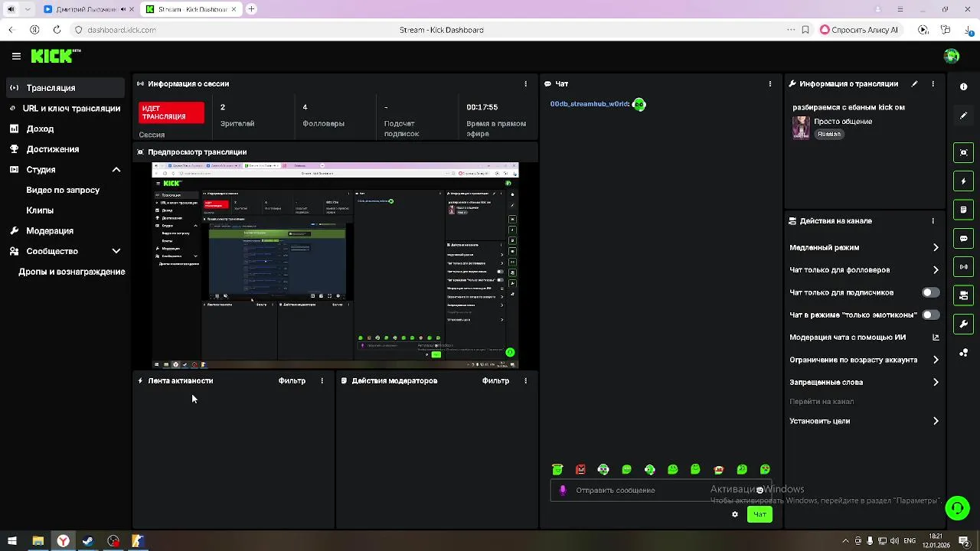Screen dimensions: 980x551
Task: Click the purple microphone icon in chat input
Action: coord(563,491)
